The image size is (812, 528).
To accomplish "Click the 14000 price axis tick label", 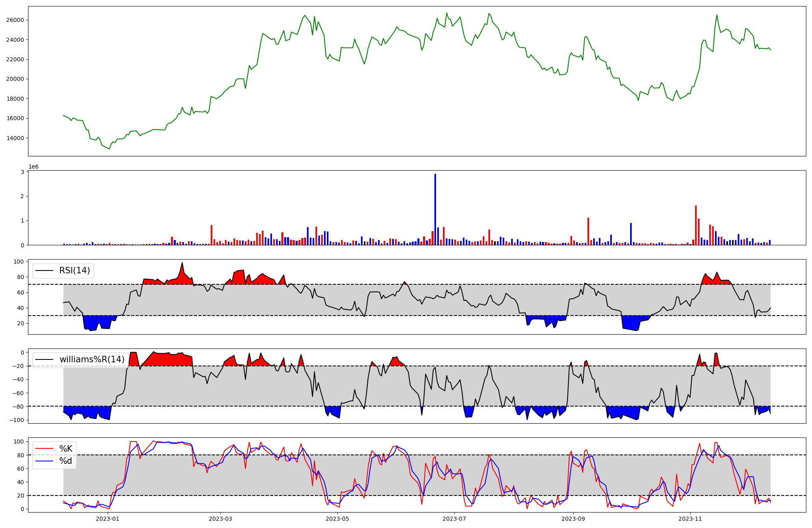I will (15, 138).
